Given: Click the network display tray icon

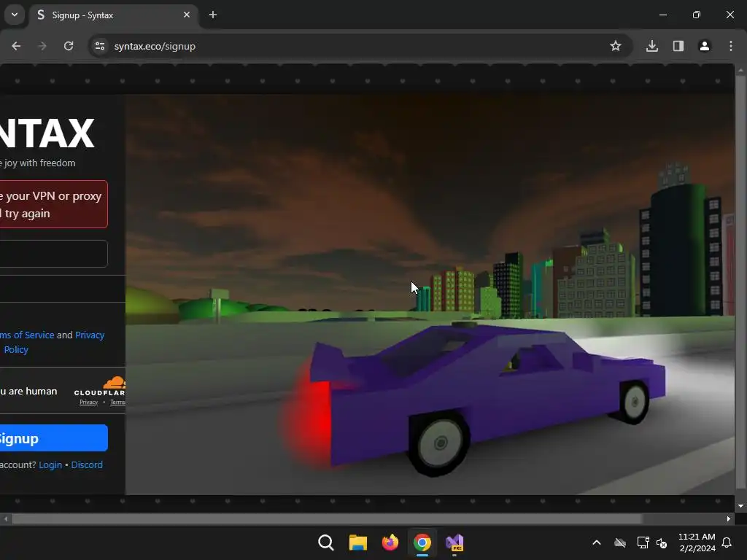Looking at the screenshot, I should pos(643,542).
